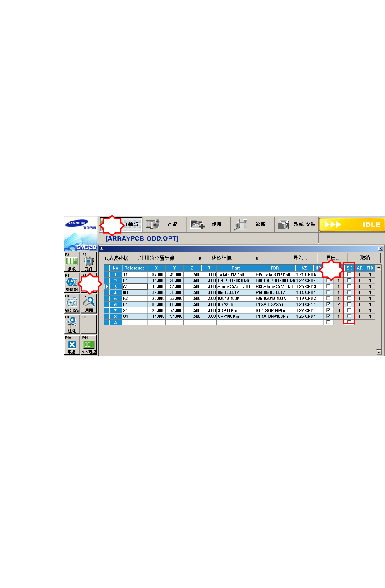Click the 系统 安装 wrench icon
Image resolution: width=385 pixels, height=588 pixels.
(284, 224)
